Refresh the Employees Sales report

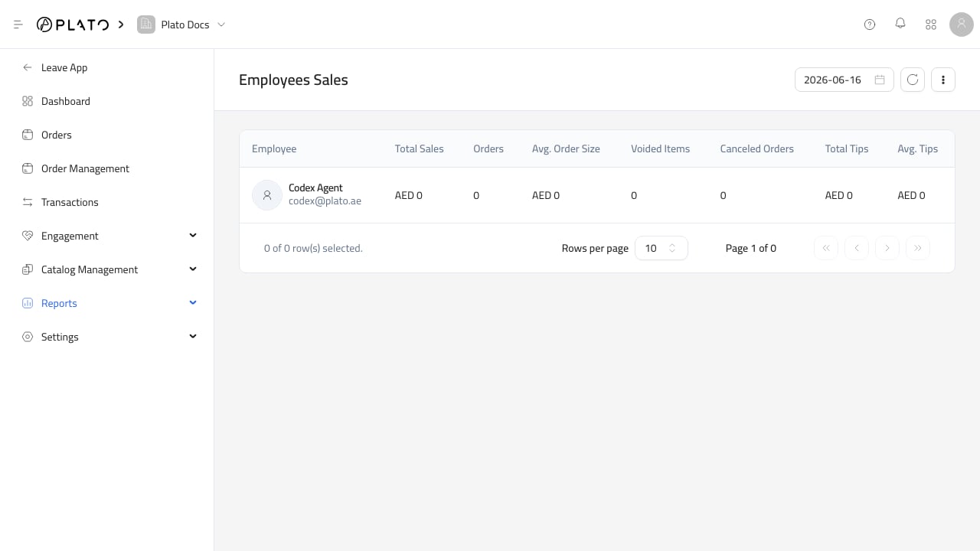coord(913,80)
